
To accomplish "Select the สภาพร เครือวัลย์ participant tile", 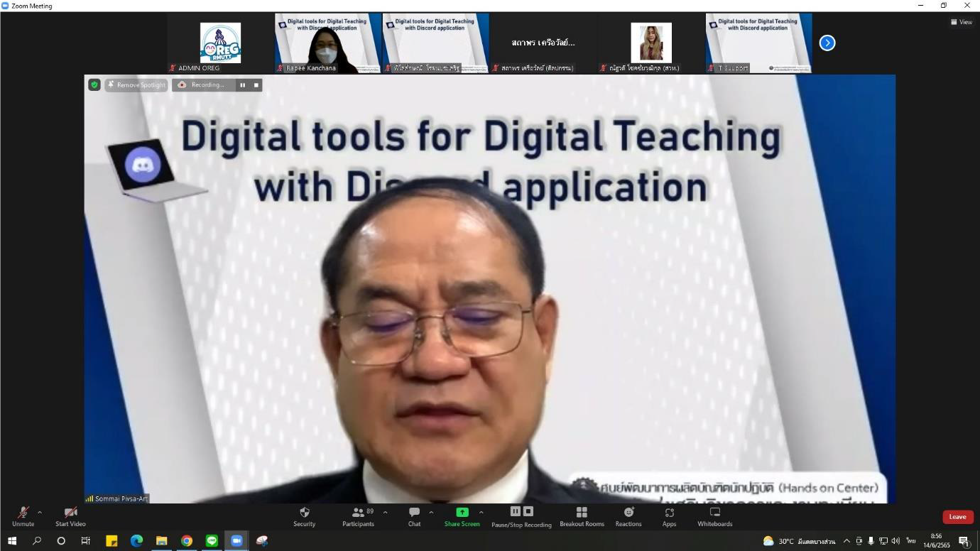I will 543,43.
